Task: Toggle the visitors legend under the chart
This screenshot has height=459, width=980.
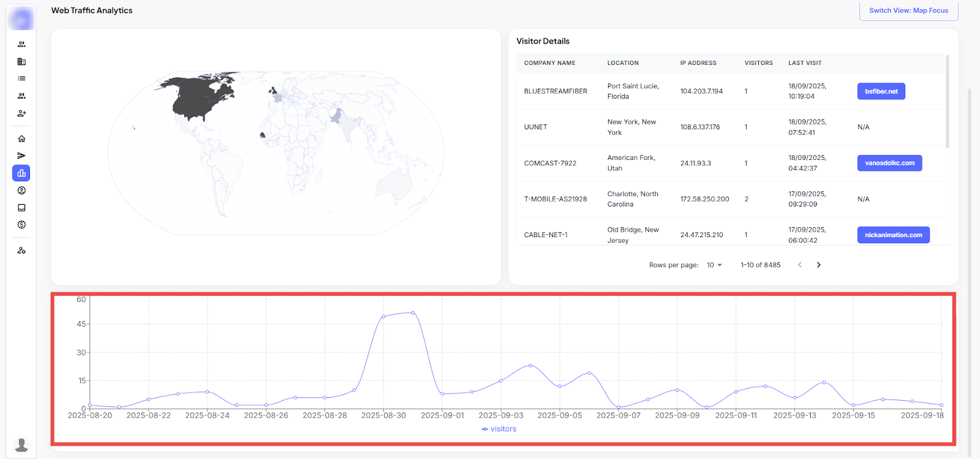Action: pos(499,429)
